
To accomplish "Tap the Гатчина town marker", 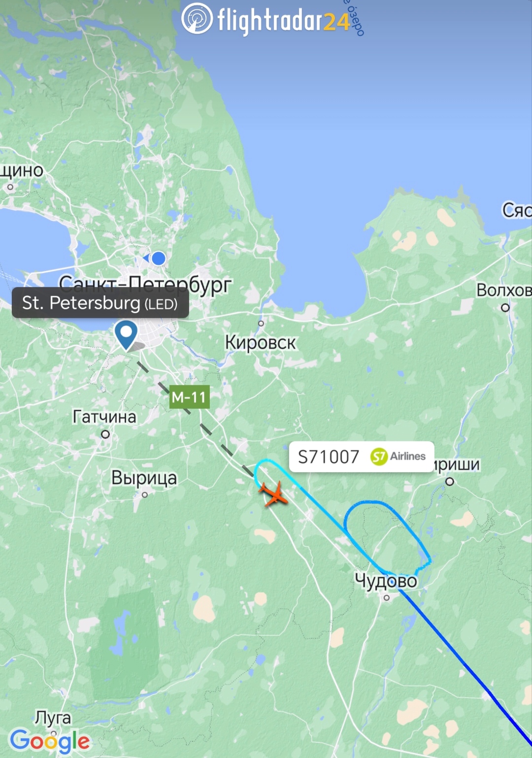I will point(105,434).
